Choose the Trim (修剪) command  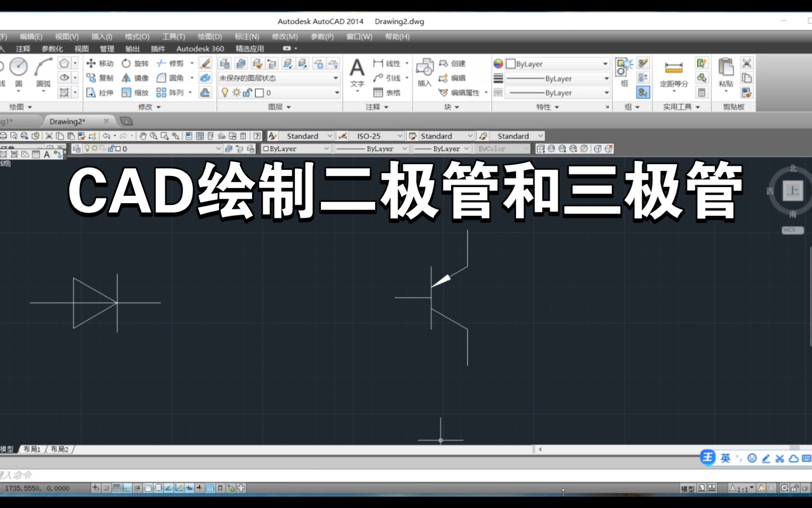[170, 63]
